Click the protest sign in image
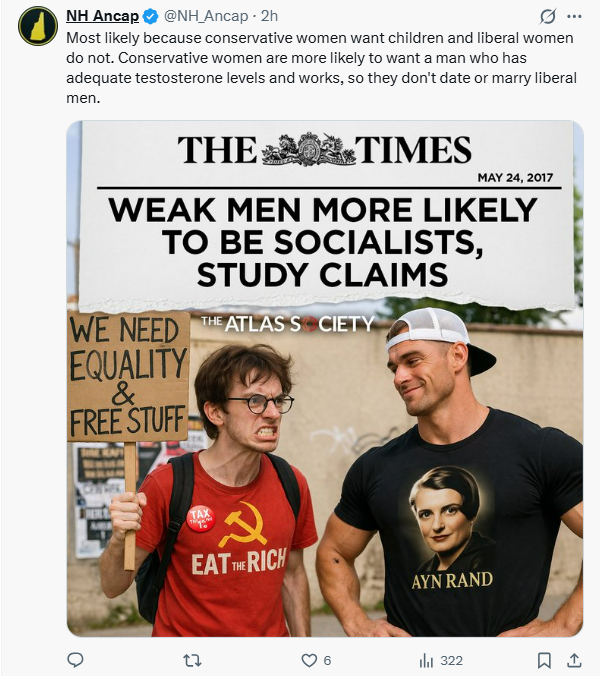The width and height of the screenshot is (600, 676). tap(128, 376)
